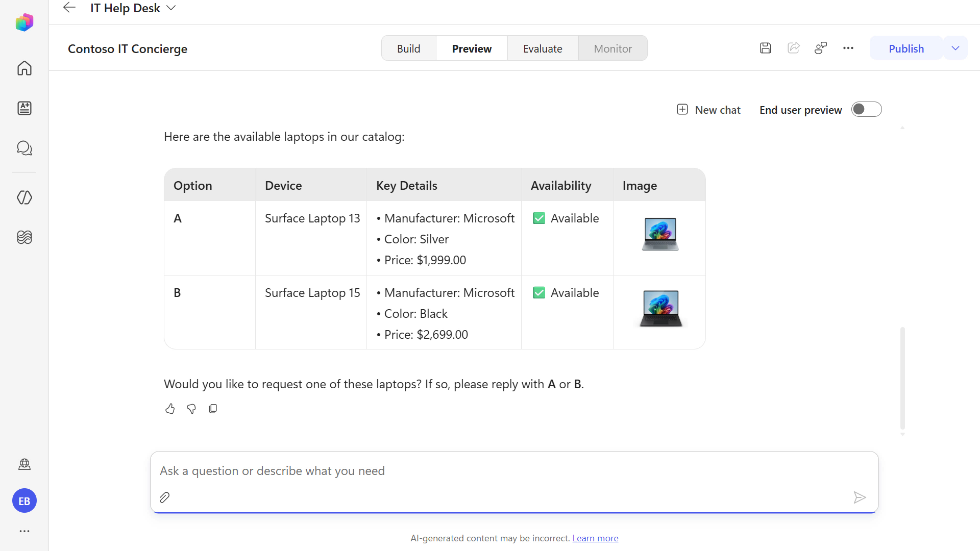Start a New chat

pos(708,110)
